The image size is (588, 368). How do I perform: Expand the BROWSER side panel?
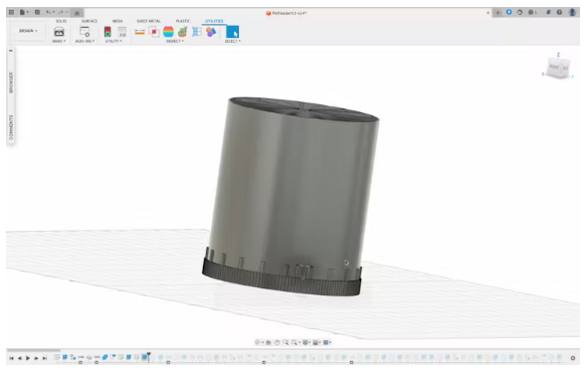pos(11,83)
